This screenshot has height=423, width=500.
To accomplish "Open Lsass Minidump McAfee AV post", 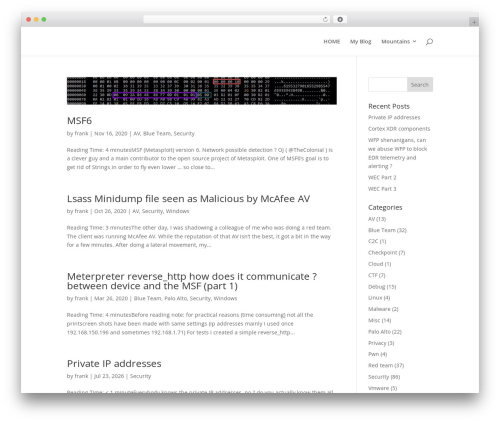I will [188, 199].
